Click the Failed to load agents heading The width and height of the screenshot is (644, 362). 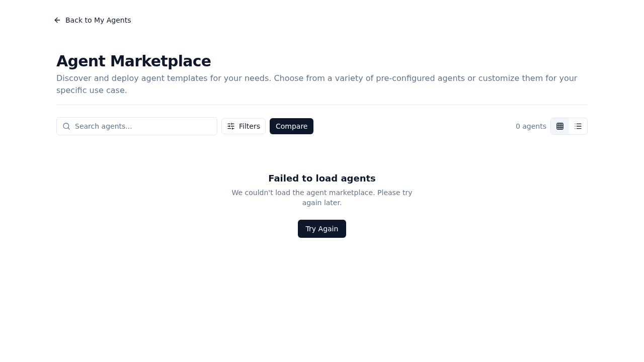(x=322, y=178)
